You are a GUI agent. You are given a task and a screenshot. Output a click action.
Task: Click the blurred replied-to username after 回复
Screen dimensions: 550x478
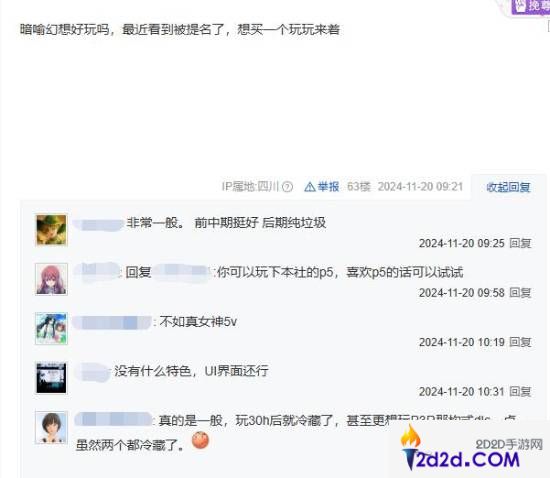(x=182, y=272)
